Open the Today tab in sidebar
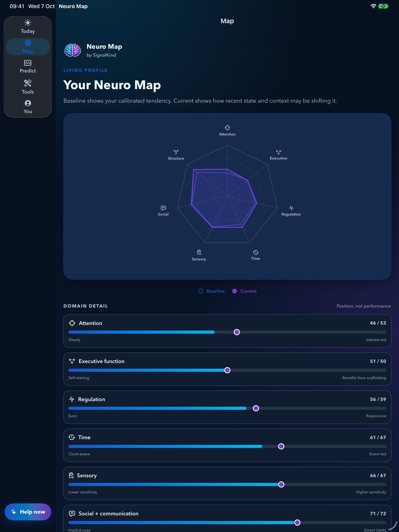 (28, 27)
